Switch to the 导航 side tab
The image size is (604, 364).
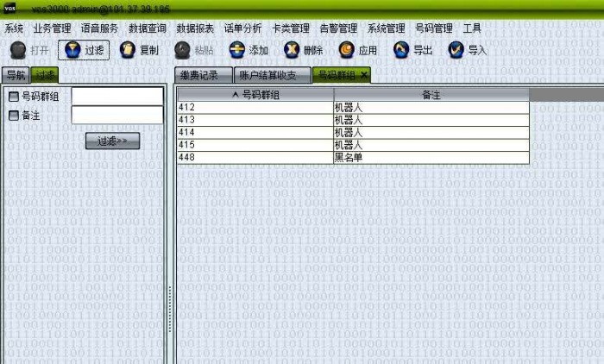(16, 75)
